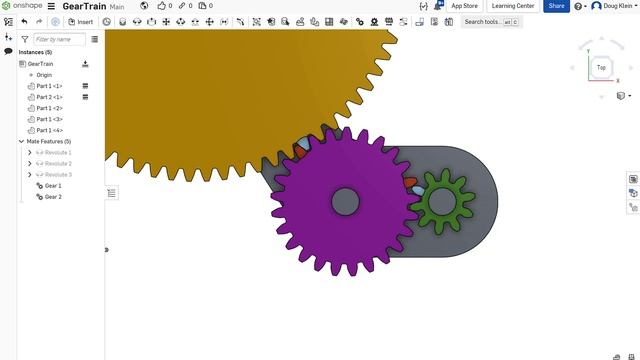
Task: Open the Onshape main hamburger menu
Action: point(51,6)
